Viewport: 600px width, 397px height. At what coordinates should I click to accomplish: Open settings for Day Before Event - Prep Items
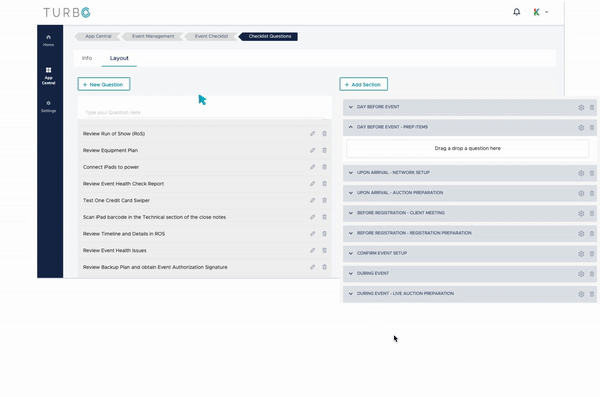[581, 127]
